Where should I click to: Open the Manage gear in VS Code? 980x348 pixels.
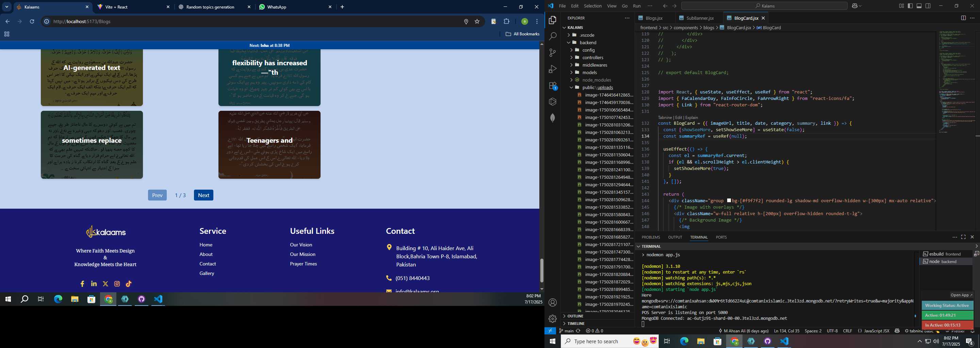552,319
